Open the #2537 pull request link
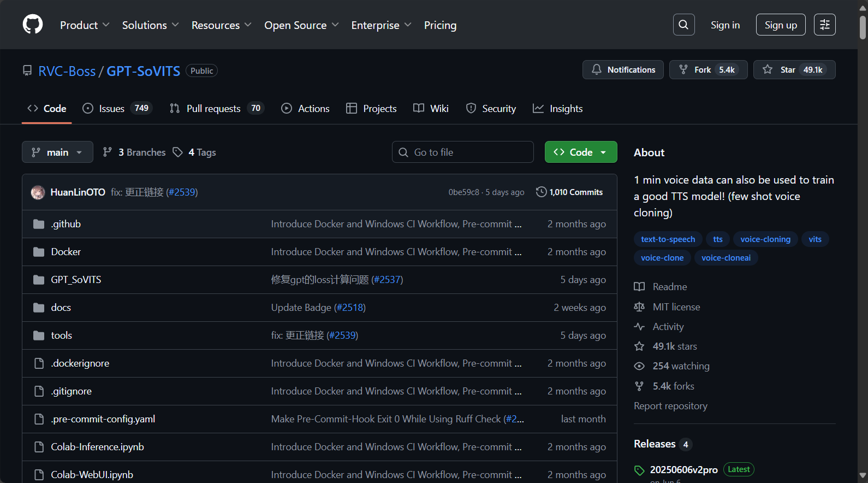This screenshot has height=483, width=868. (387, 280)
